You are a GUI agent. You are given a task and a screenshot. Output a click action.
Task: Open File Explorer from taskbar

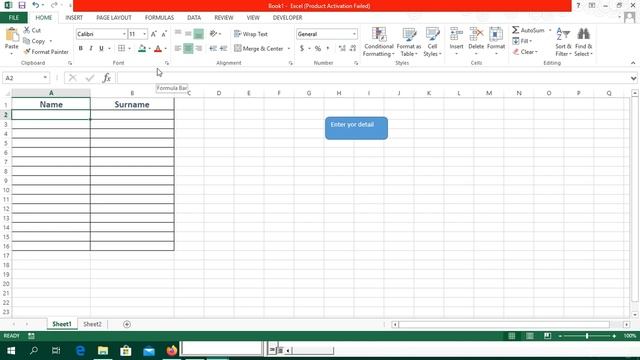pyautogui.click(x=103, y=350)
